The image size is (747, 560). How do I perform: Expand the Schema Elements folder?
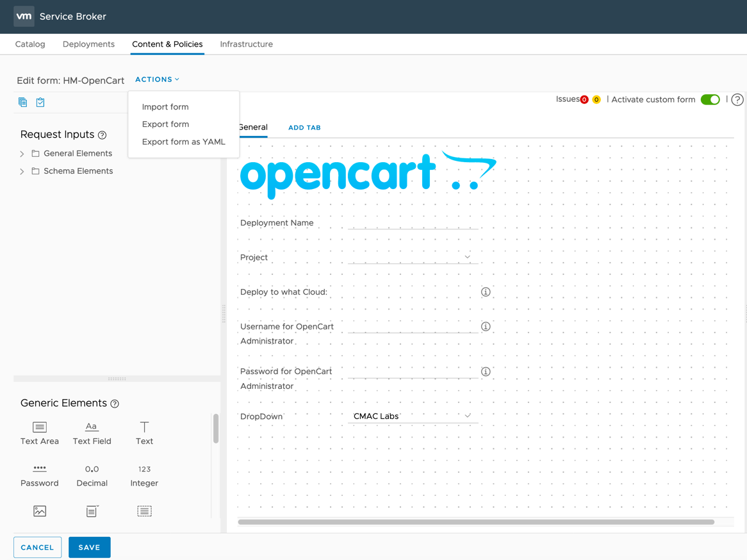tap(22, 172)
